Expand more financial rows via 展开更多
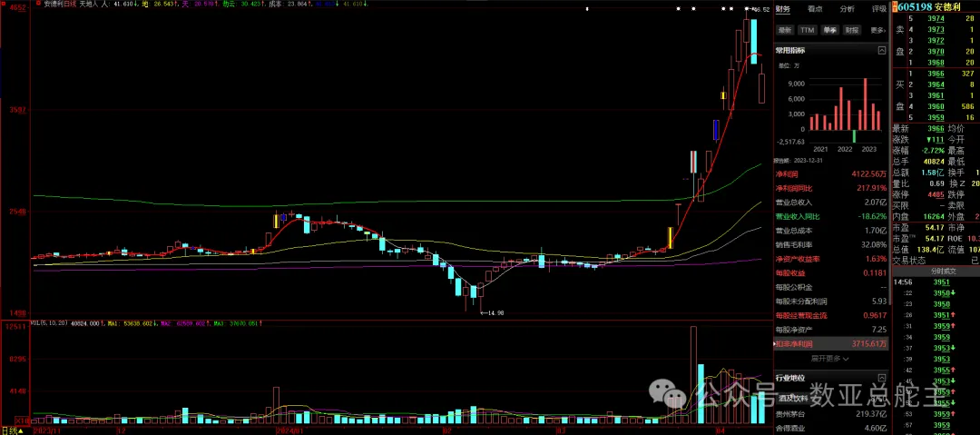Viewport: 980px width, 435px height. tap(830, 359)
